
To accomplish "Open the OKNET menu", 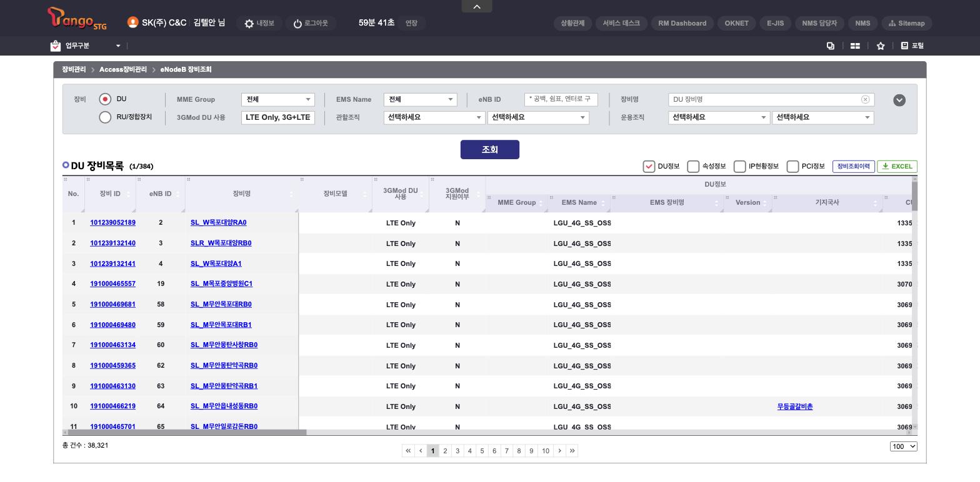I will tap(736, 23).
